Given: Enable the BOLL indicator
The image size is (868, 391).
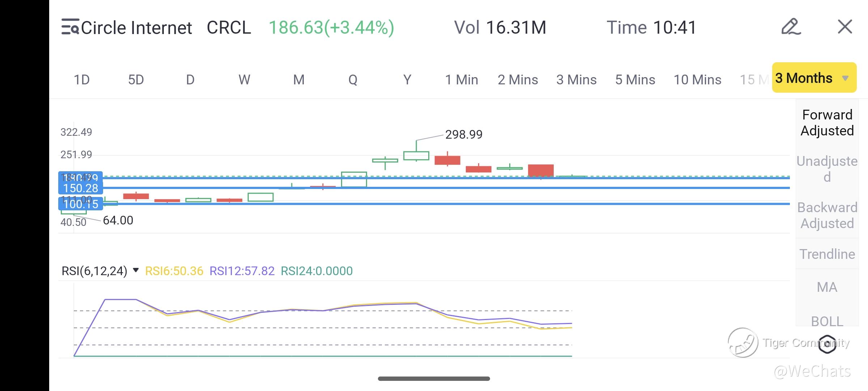Looking at the screenshot, I should coord(827,321).
